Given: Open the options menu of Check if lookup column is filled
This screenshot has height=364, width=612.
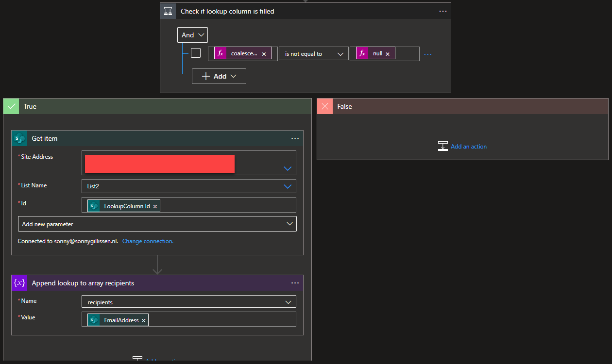Looking at the screenshot, I should (x=442, y=11).
